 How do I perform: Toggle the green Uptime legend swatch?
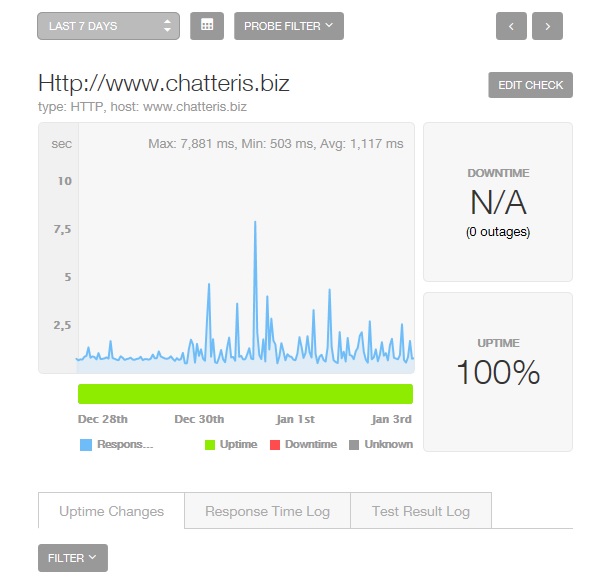coord(210,445)
